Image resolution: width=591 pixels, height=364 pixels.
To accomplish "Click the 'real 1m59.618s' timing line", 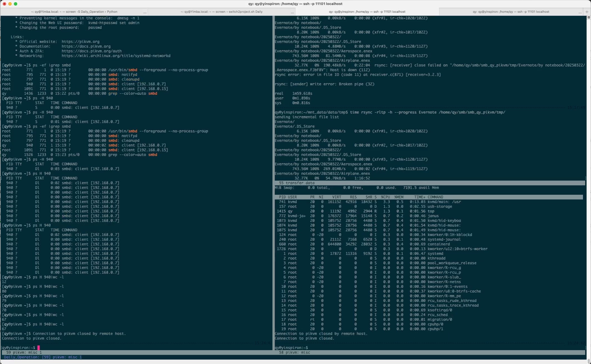I will point(293,93).
